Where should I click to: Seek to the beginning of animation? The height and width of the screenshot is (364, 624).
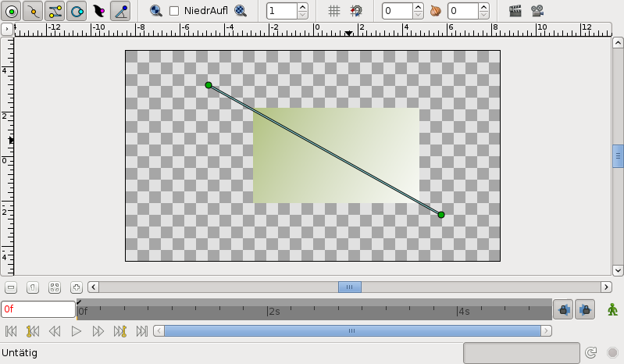[11, 331]
